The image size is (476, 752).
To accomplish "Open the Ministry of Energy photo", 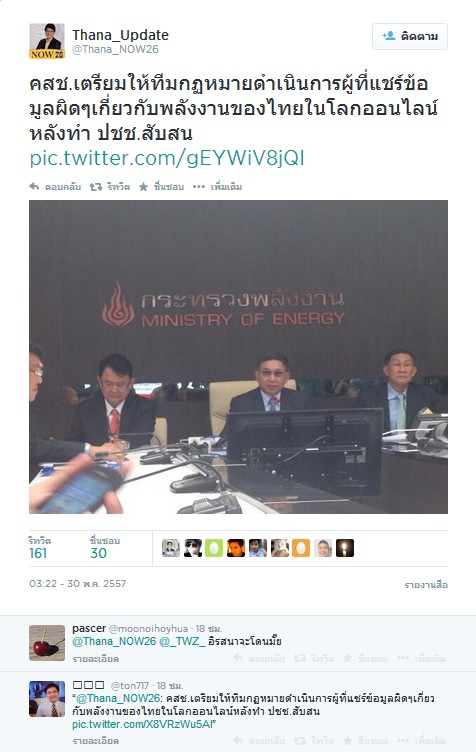I will (x=238, y=357).
